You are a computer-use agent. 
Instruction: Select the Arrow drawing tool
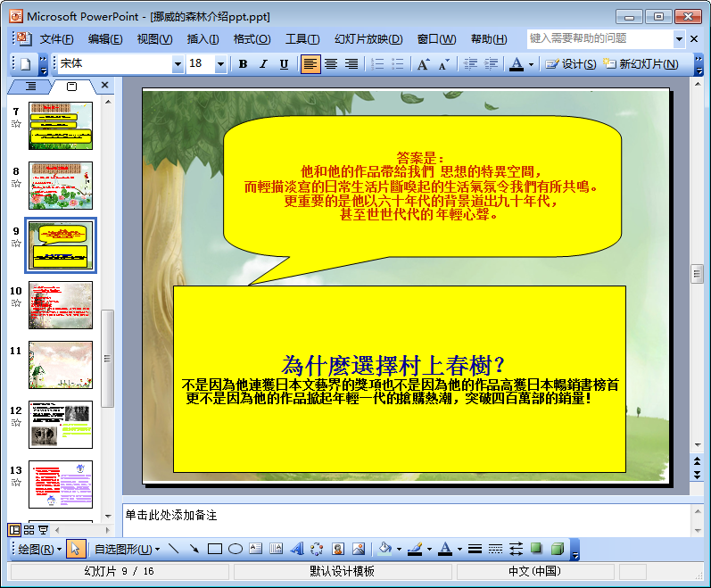[194, 549]
